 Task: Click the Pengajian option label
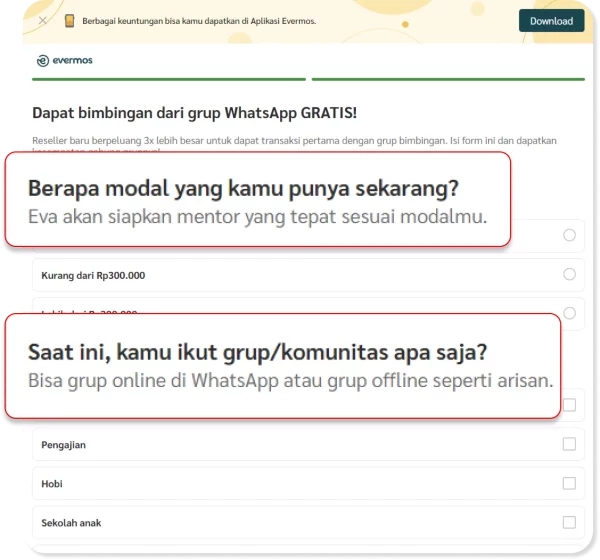64,444
